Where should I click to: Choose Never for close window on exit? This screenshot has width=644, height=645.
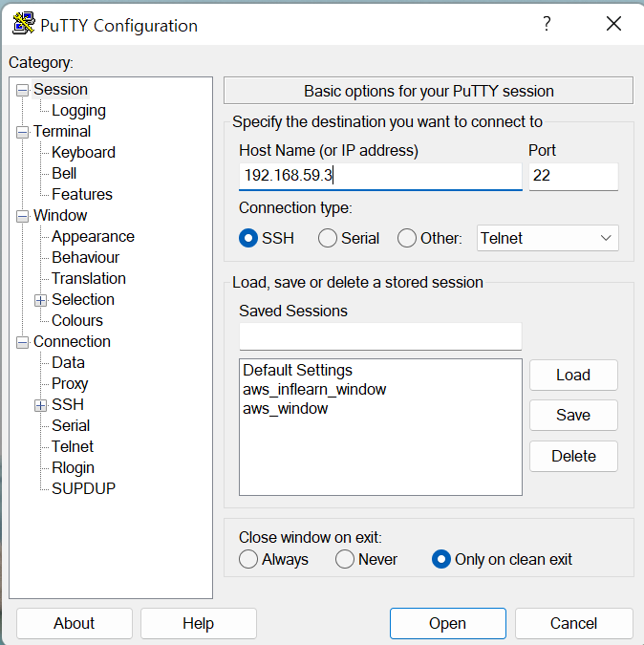coord(345,559)
